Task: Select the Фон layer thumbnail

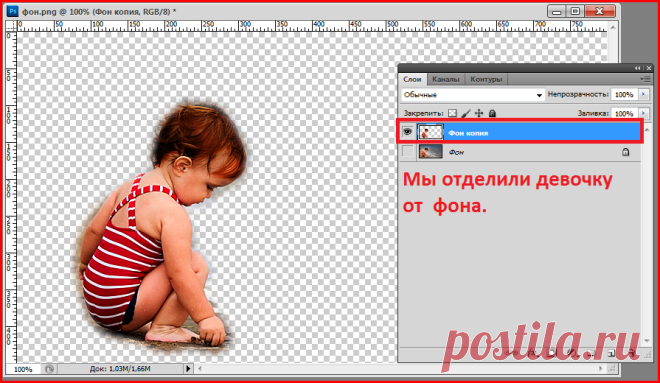Action: click(x=430, y=152)
